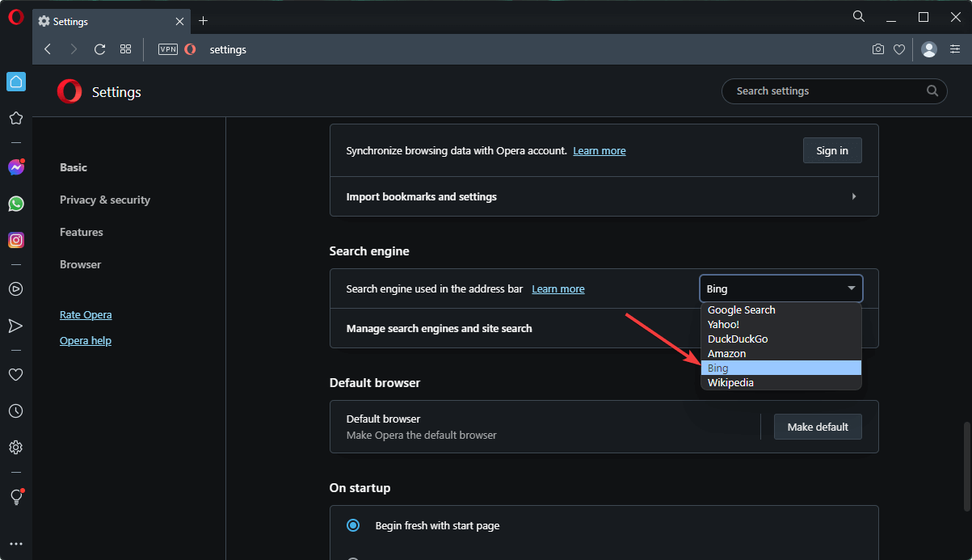Open Opera help link

click(x=86, y=340)
